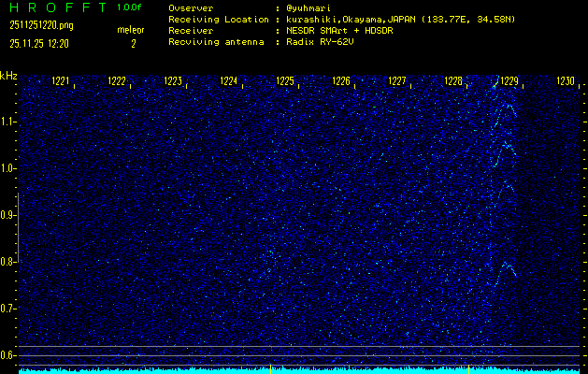
Task: Click the 1.1 kHz frequency label
Action: (x=8, y=122)
